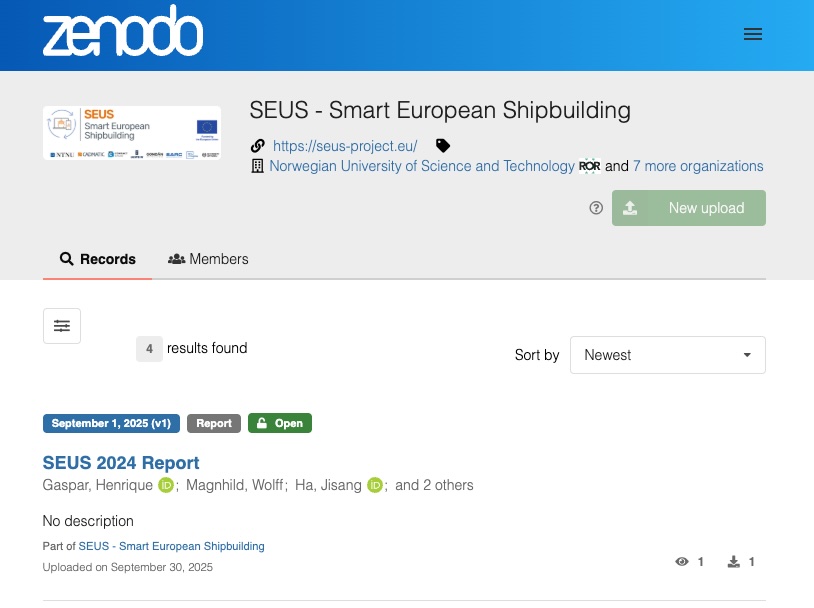Click the views eye icon
The image size is (814, 608).
point(682,562)
